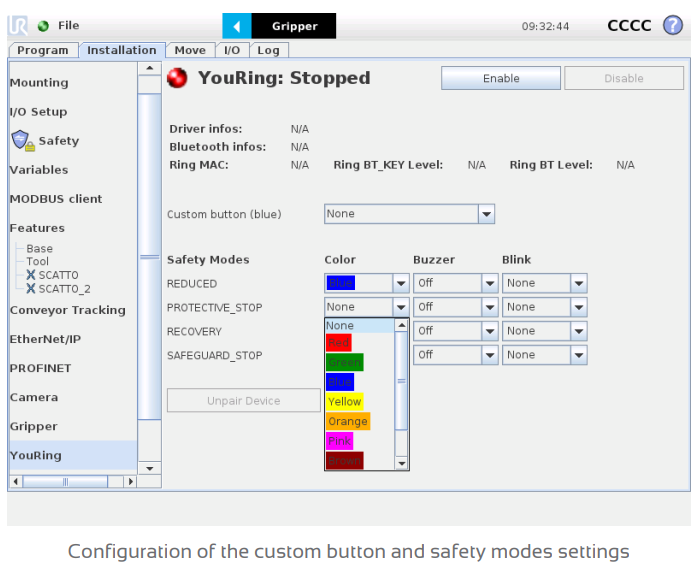This screenshot has width=697, height=575.
Task: Click the Gripper header button
Action: coord(294,26)
